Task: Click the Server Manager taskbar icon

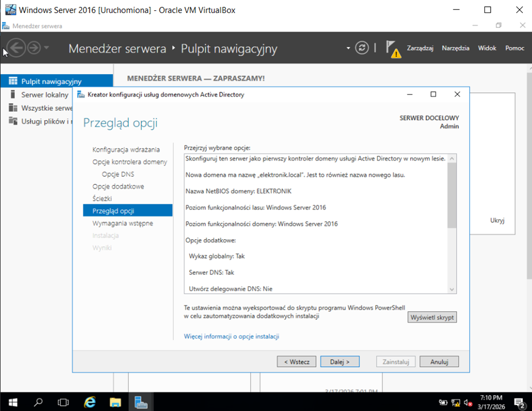Action: click(x=141, y=402)
